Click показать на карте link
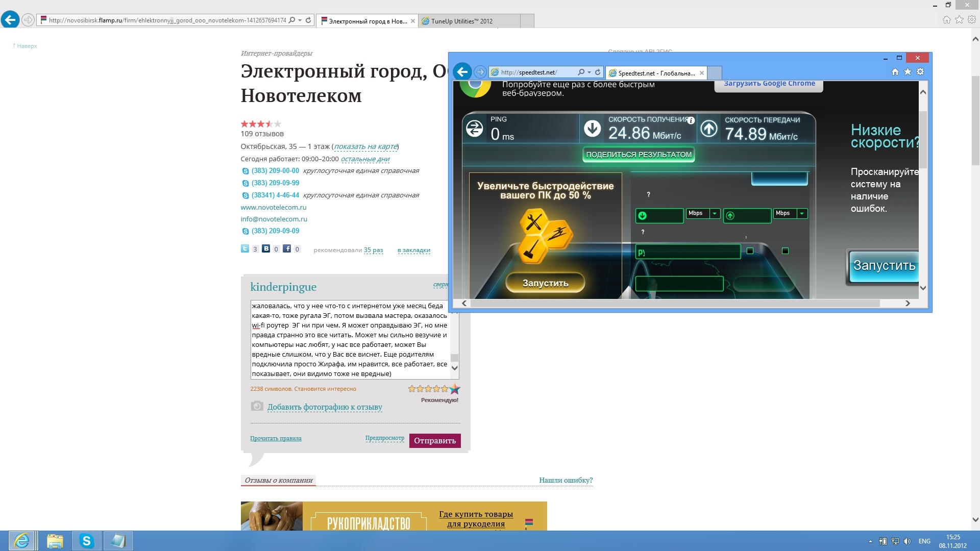 point(365,146)
